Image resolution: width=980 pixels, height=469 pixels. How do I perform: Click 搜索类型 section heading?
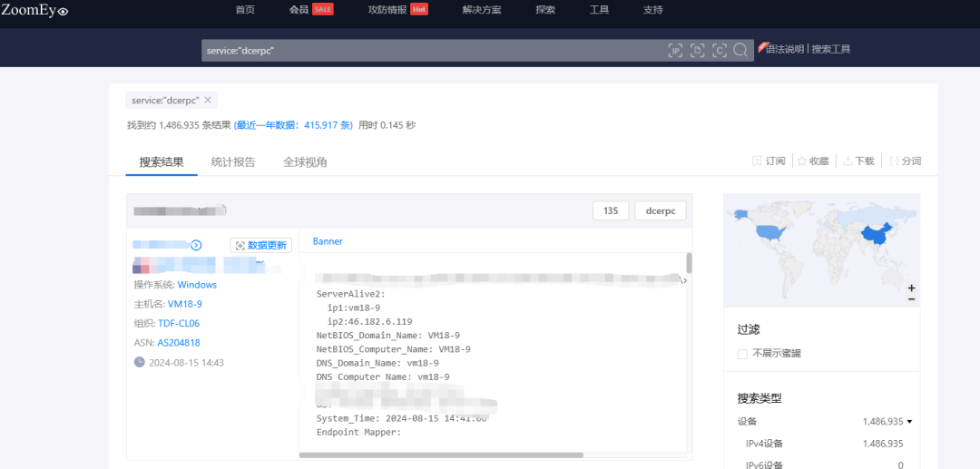click(x=759, y=398)
